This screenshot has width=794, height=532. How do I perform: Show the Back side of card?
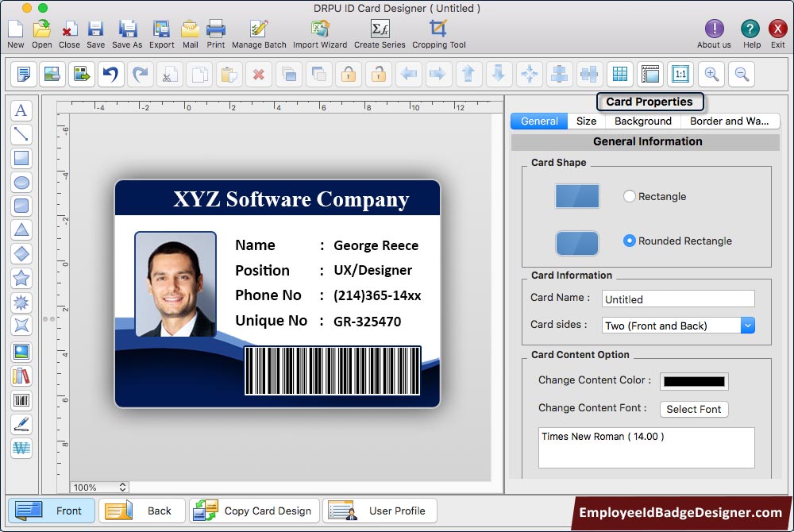(x=142, y=511)
